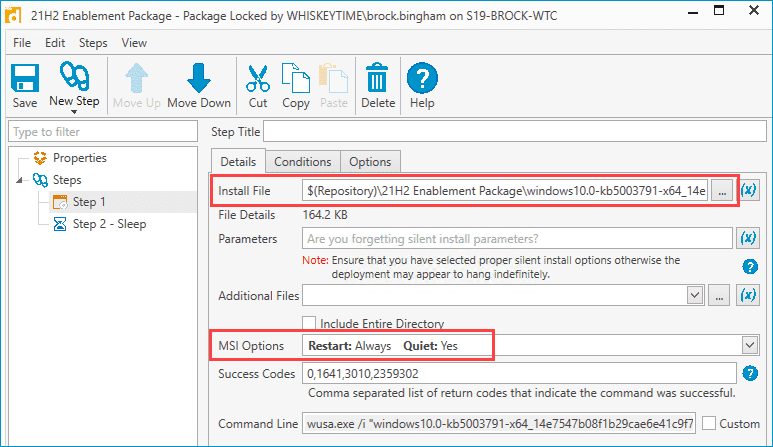773x447 pixels.
Task: Insert a variable into Additional Files
Action: 748,295
